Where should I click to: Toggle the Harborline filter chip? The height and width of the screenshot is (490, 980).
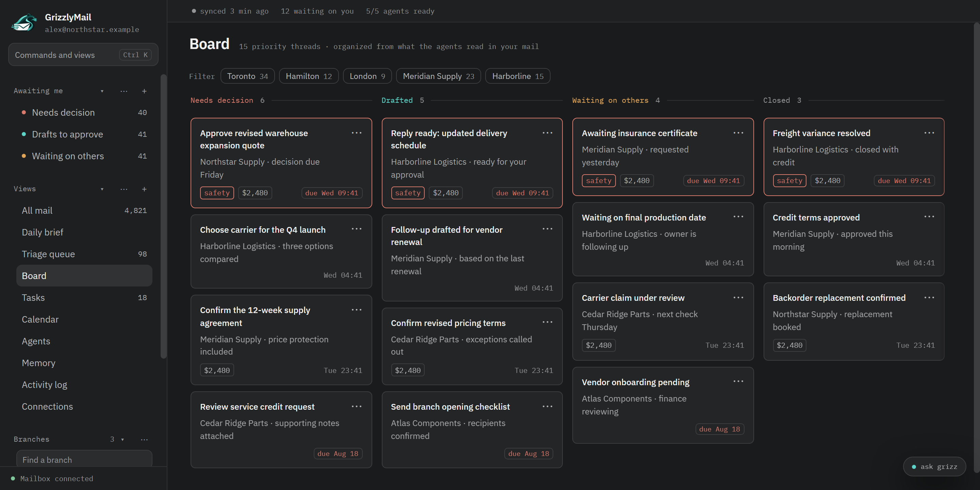tap(518, 76)
